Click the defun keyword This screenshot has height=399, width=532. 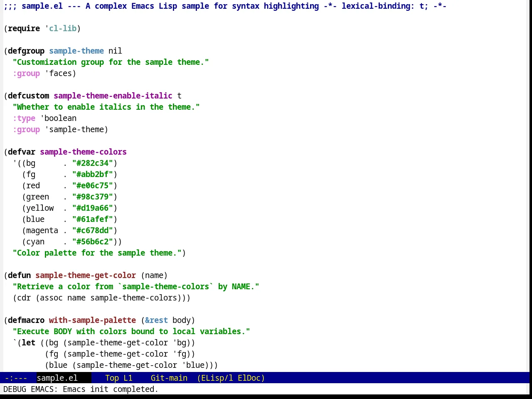[x=19, y=275]
